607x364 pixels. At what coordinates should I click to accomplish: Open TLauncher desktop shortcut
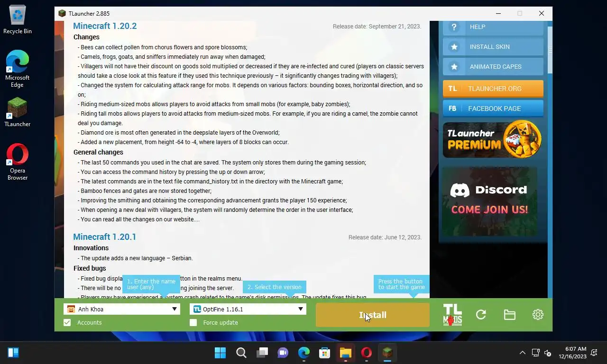pos(18,112)
